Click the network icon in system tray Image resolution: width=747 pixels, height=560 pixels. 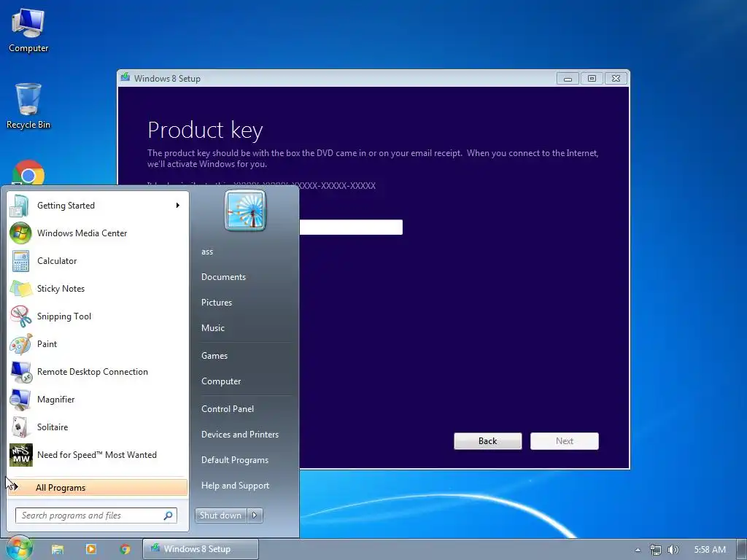point(656,550)
